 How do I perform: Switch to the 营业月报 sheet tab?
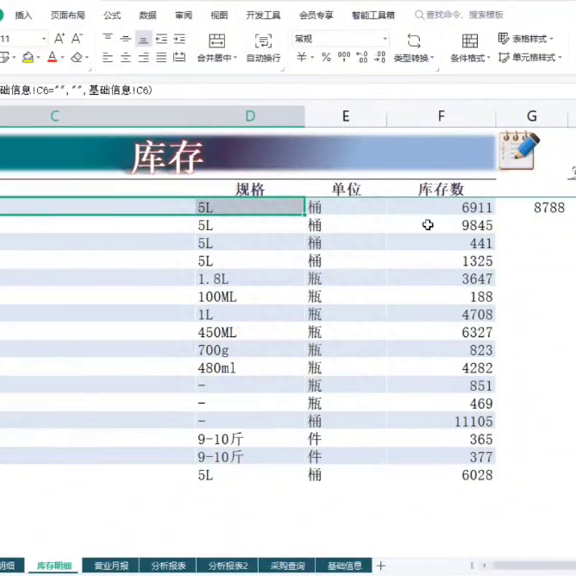point(111,566)
